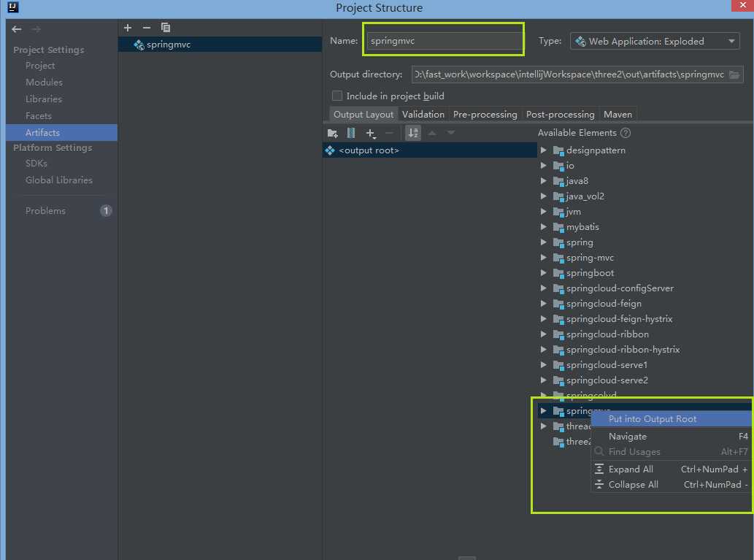This screenshot has height=560, width=754.
Task: Open the artifact Type dropdown
Action: tap(655, 42)
